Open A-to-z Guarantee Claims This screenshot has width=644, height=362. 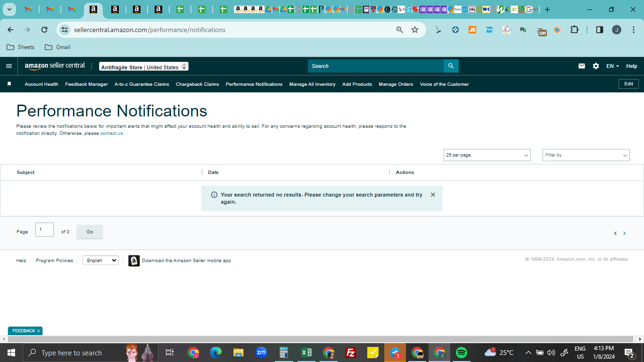click(x=142, y=84)
